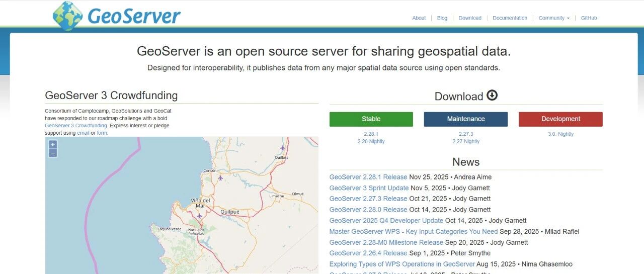The height and width of the screenshot is (274, 644).
Task: Open GeoServer 2.28.0 Release news item
Action: coord(368,210)
